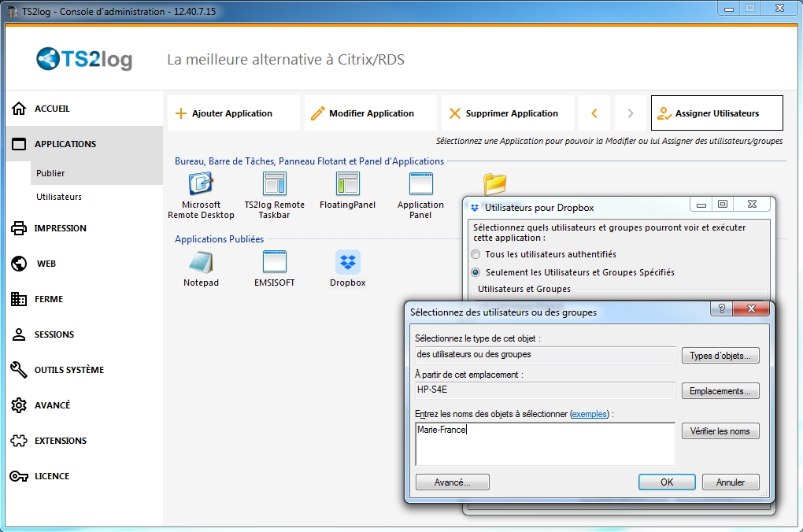Click the TS2log logo
The image size is (803, 532).
click(x=84, y=59)
